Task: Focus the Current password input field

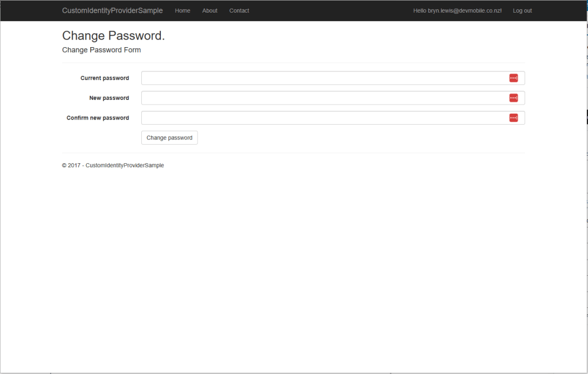Action: [322, 78]
